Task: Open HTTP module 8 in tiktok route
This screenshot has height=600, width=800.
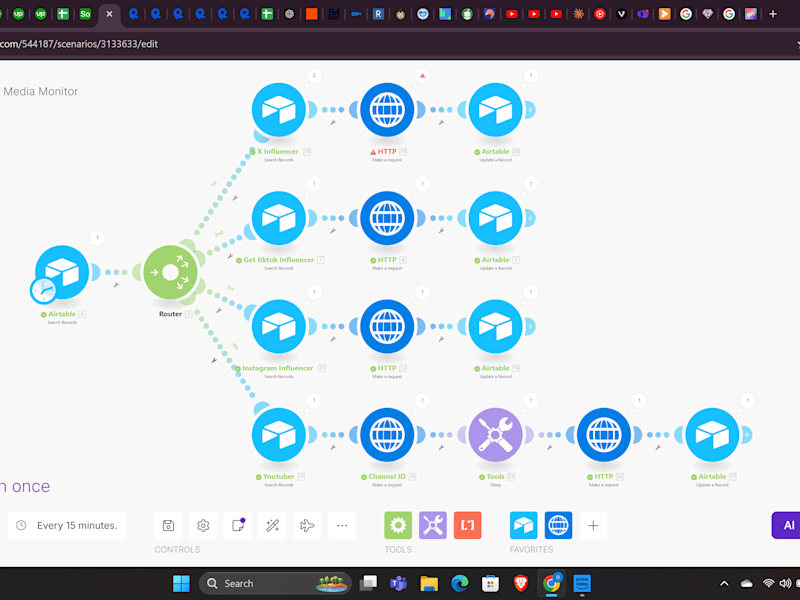Action: [x=387, y=218]
